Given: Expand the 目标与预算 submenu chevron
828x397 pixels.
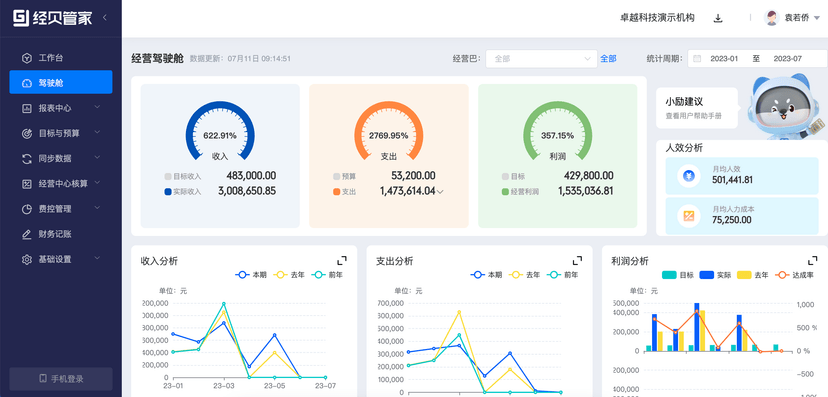Looking at the screenshot, I should tap(97, 133).
